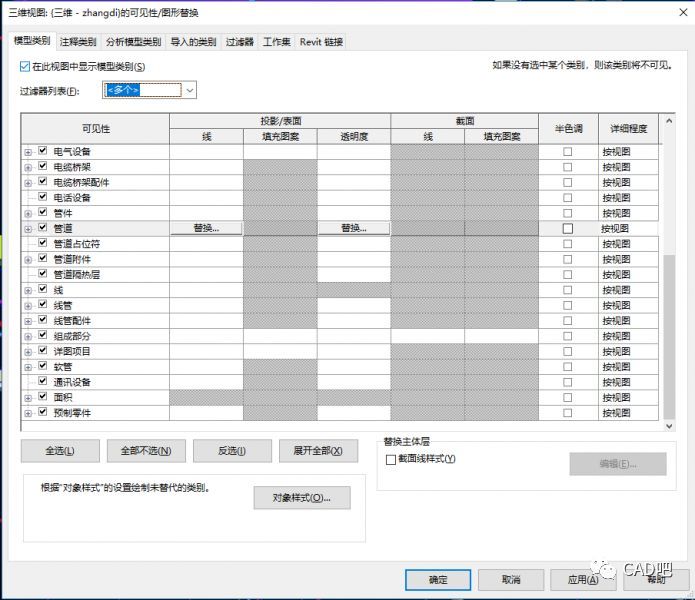This screenshot has height=600, width=695.
Task: Toggle the 截面线样式 checkbox
Action: 391,460
